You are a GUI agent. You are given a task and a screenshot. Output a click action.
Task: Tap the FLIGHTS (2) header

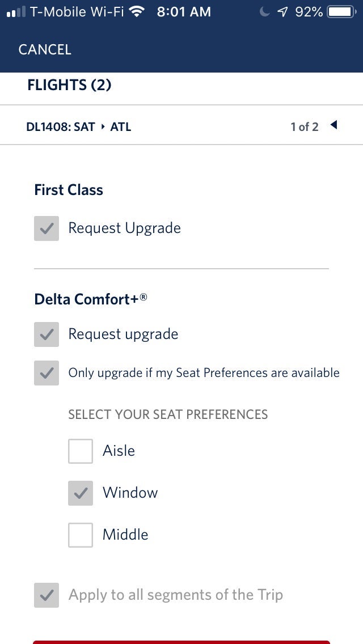pyautogui.click(x=69, y=85)
